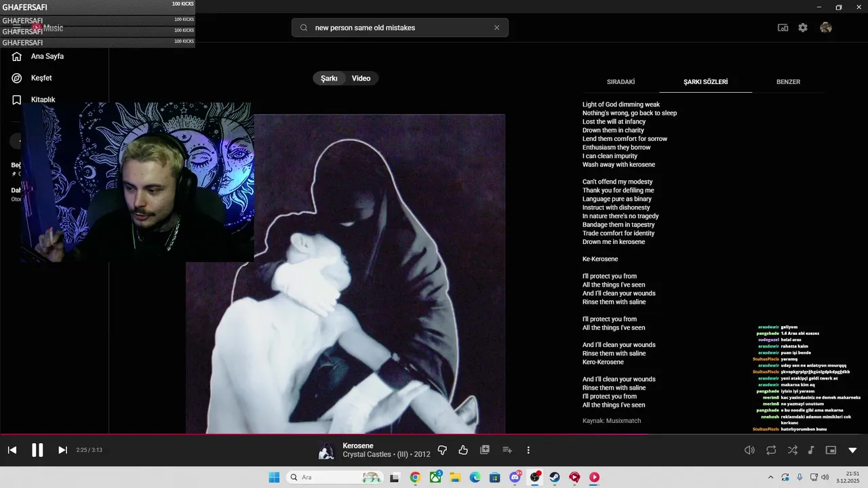Open the Crystal Castles artist link

tap(367, 455)
